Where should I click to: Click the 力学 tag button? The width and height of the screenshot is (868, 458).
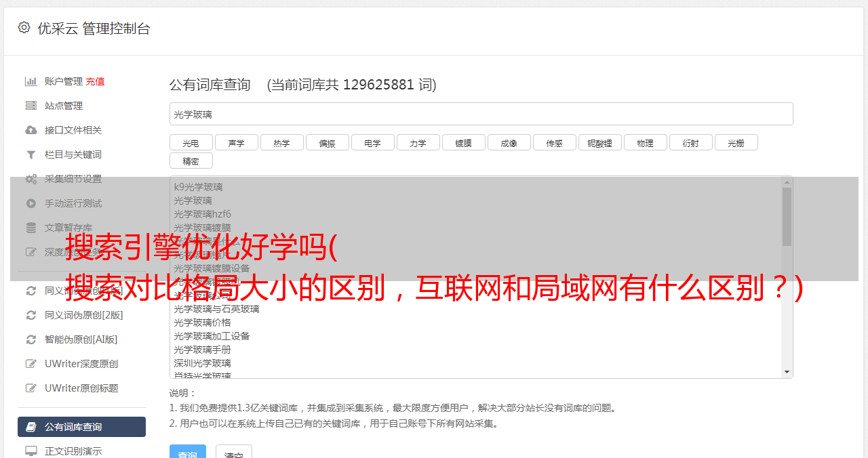pyautogui.click(x=418, y=142)
